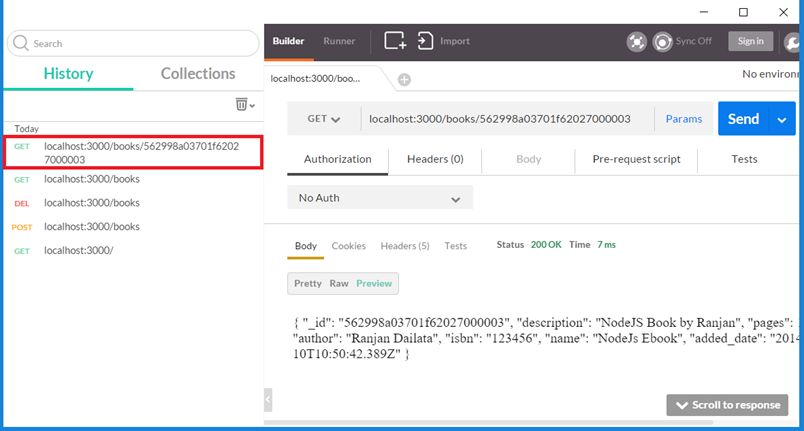Minimize the Postman window
The width and height of the screenshot is (804, 431).
click(704, 12)
